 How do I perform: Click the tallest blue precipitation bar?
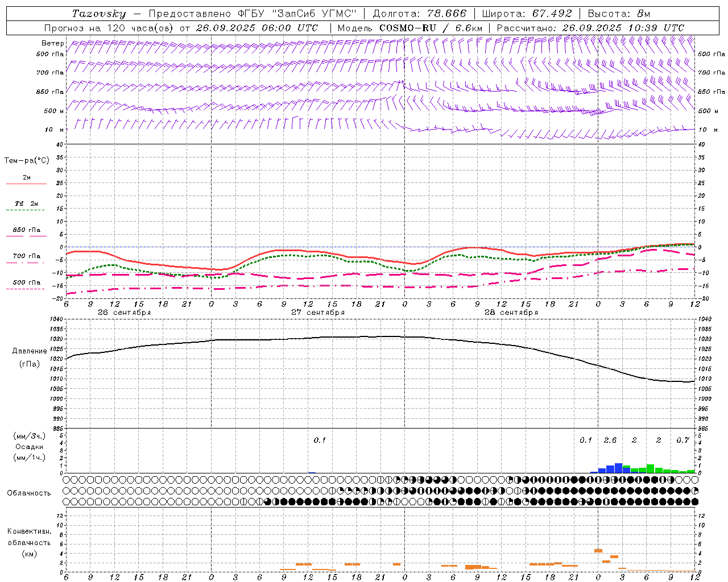tap(618, 468)
